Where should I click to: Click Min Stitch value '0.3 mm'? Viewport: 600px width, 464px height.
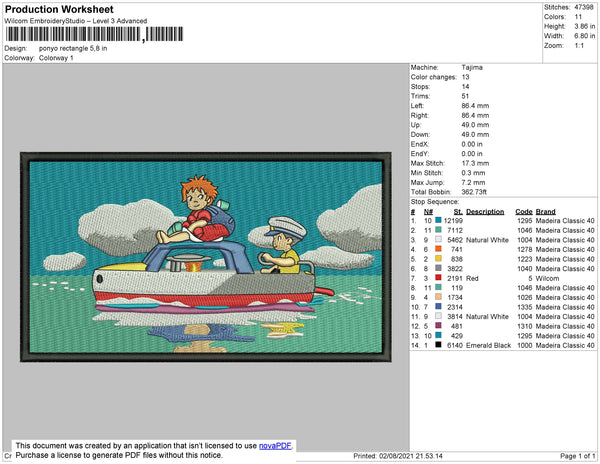point(473,173)
